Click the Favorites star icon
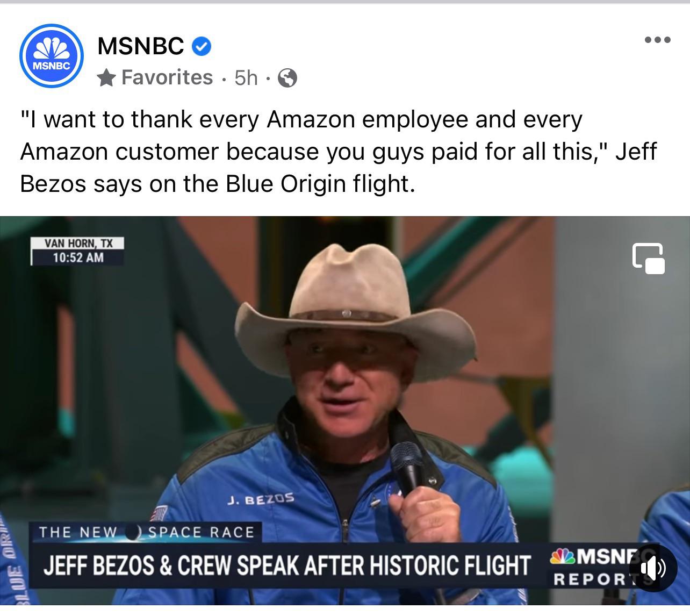The width and height of the screenshot is (690, 616). (106, 78)
